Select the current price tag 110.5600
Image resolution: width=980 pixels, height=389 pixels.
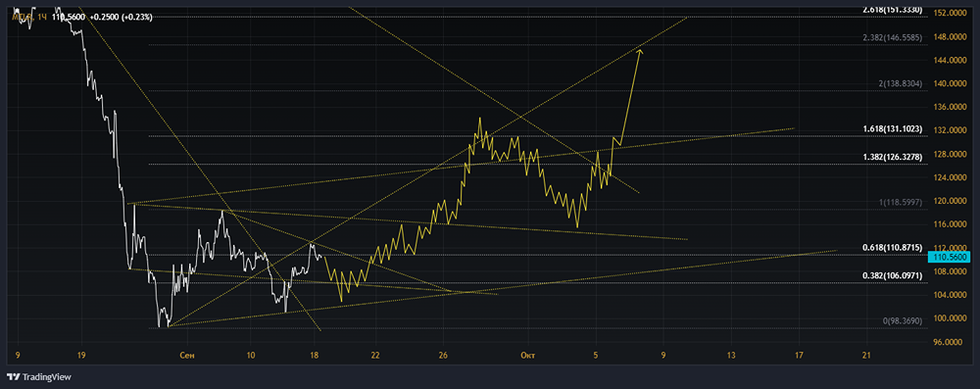pos(950,257)
